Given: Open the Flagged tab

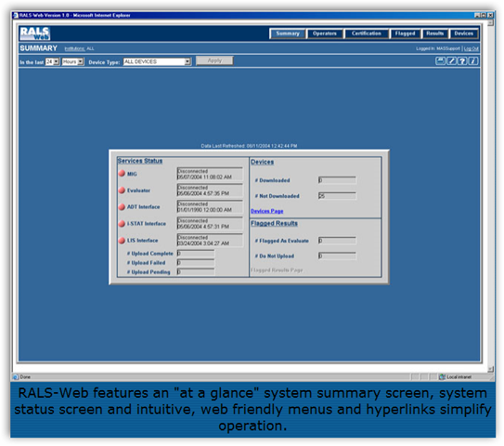Looking at the screenshot, I should [405, 33].
